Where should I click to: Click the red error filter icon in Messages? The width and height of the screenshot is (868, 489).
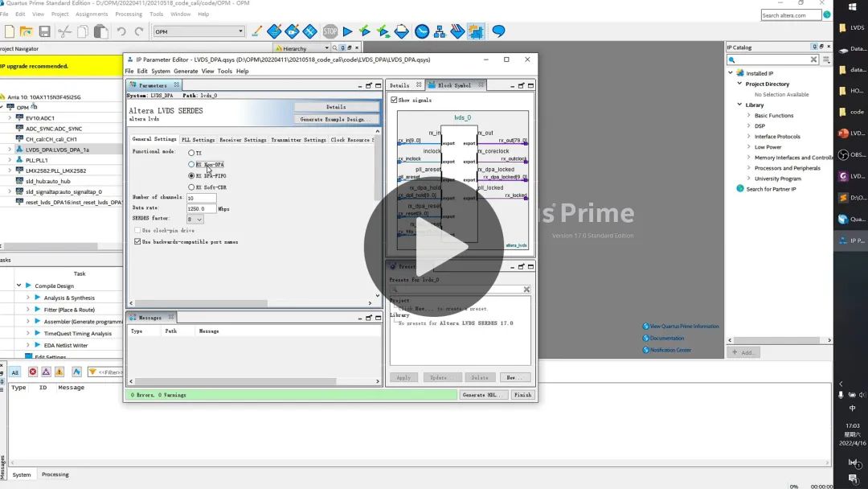[x=33, y=372]
